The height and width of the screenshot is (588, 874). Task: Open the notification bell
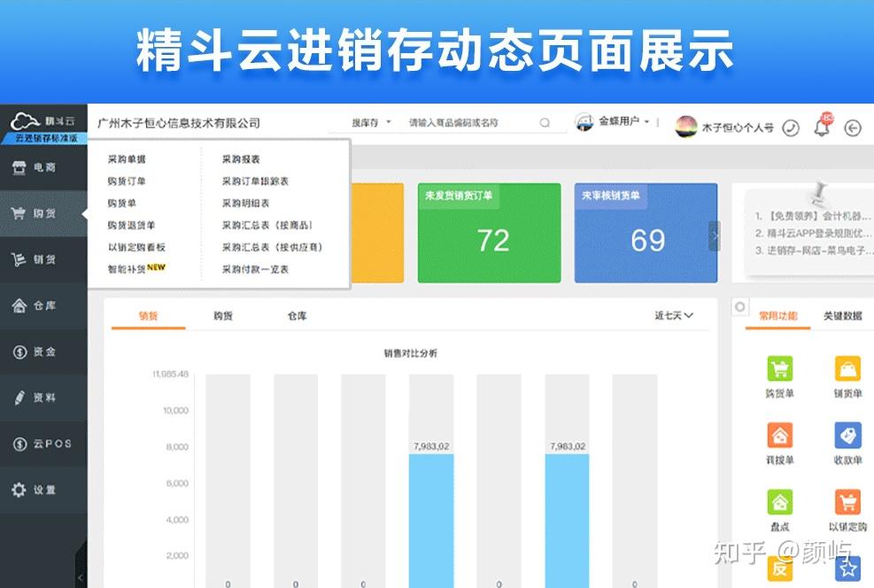822,128
